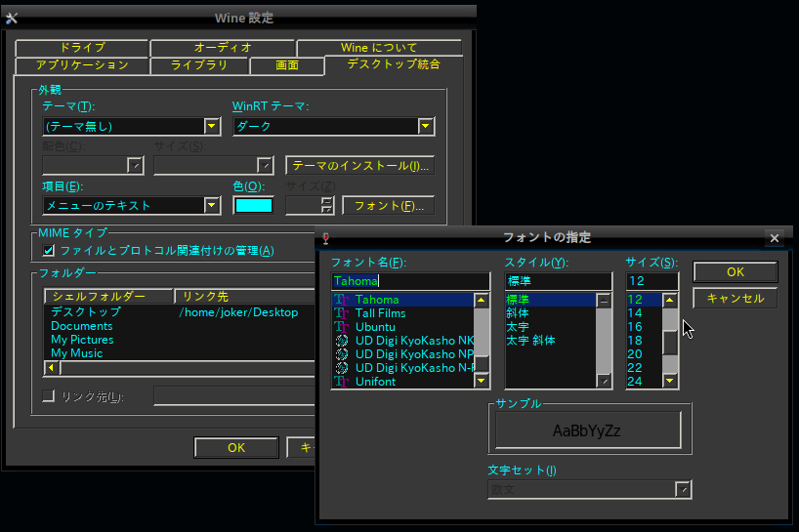Screen dimensions: 799x532
Task: Click the font list scroll-up arrow
Action: coord(481,300)
